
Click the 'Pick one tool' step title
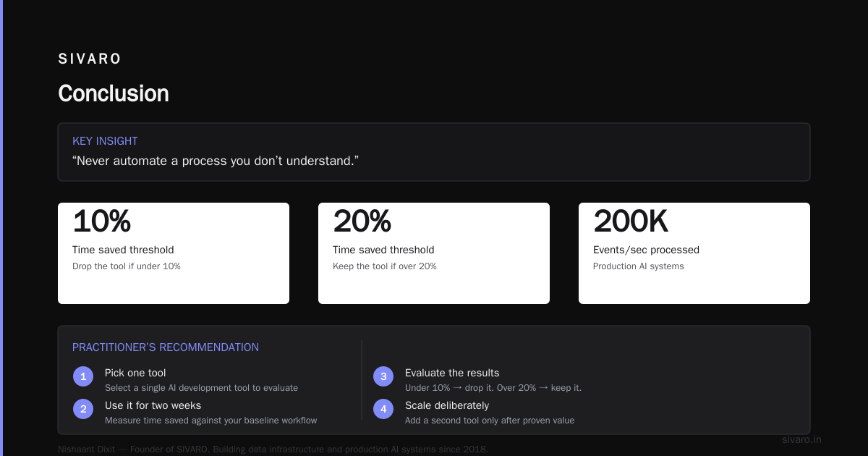(x=135, y=373)
